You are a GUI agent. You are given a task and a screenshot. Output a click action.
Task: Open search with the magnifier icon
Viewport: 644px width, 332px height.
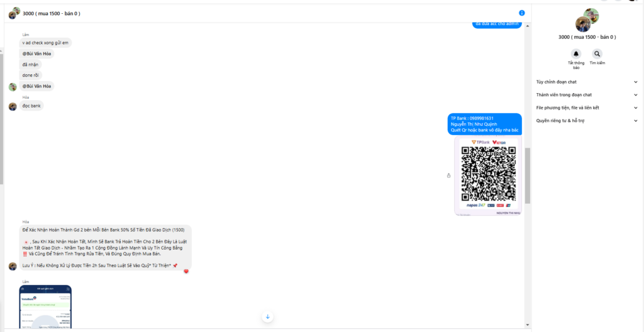point(597,54)
